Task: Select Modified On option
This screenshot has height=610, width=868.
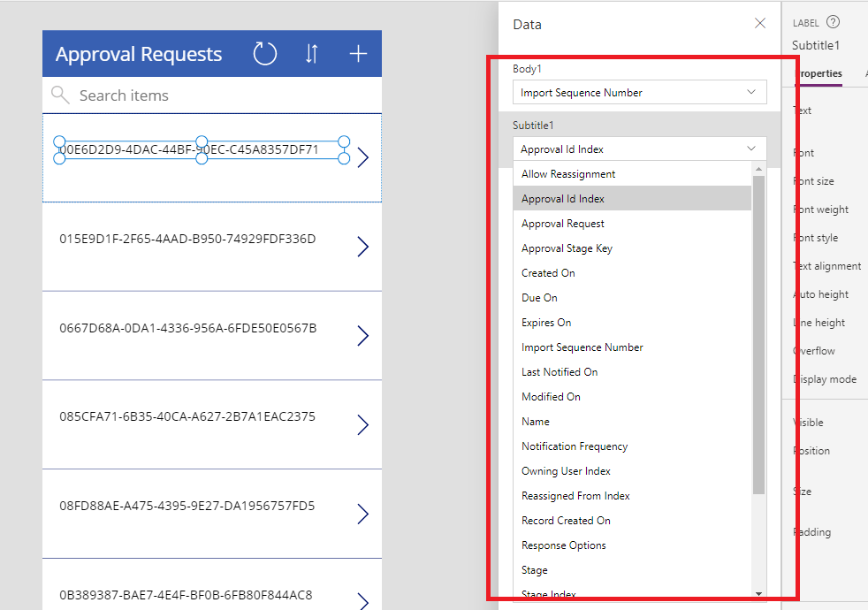Action: [632, 397]
